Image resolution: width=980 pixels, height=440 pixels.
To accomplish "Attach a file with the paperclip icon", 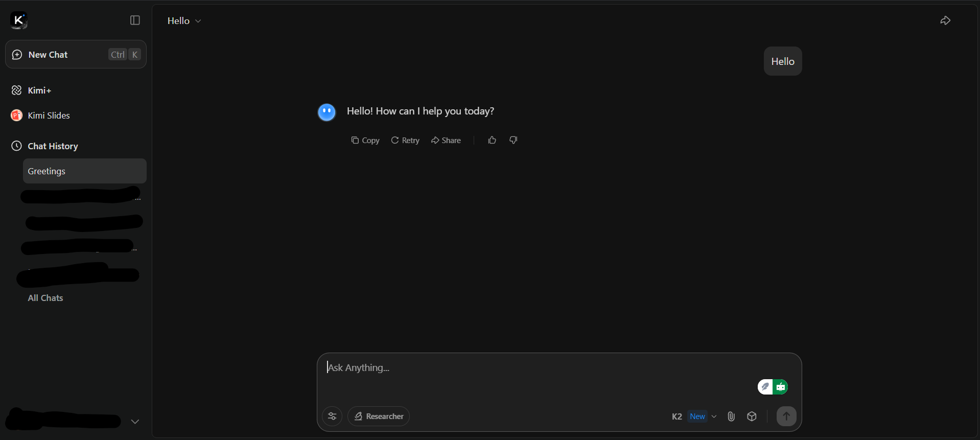I will [x=731, y=416].
